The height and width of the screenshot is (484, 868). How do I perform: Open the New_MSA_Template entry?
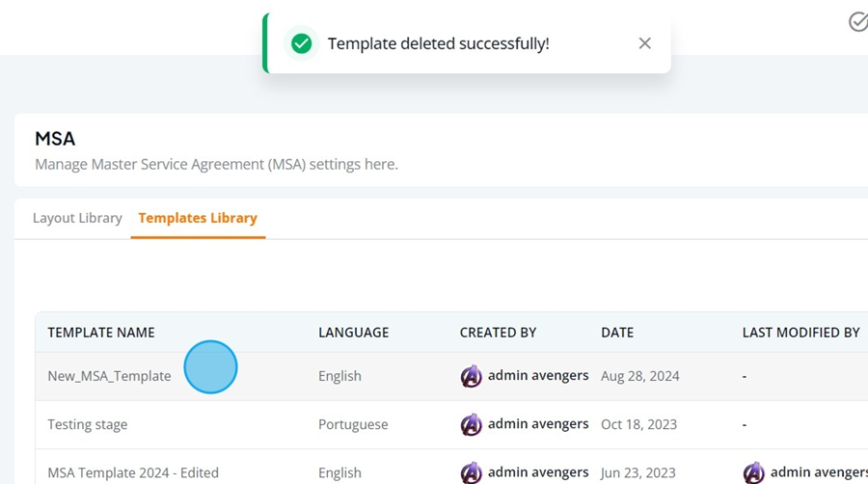(109, 376)
